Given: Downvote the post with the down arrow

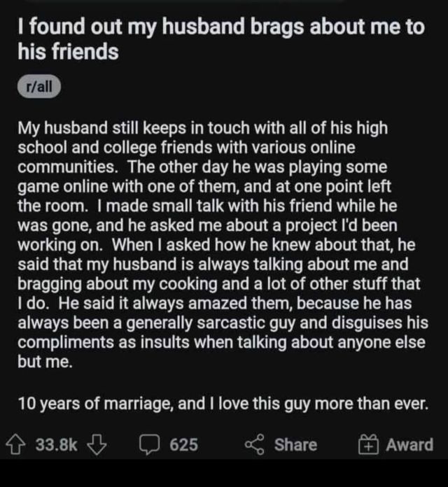Looking at the screenshot, I should coord(97,444).
